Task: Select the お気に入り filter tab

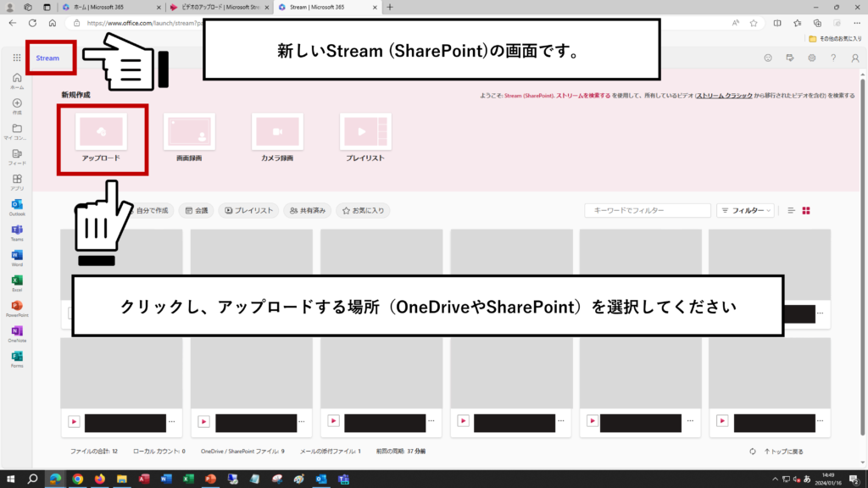Action: point(363,210)
